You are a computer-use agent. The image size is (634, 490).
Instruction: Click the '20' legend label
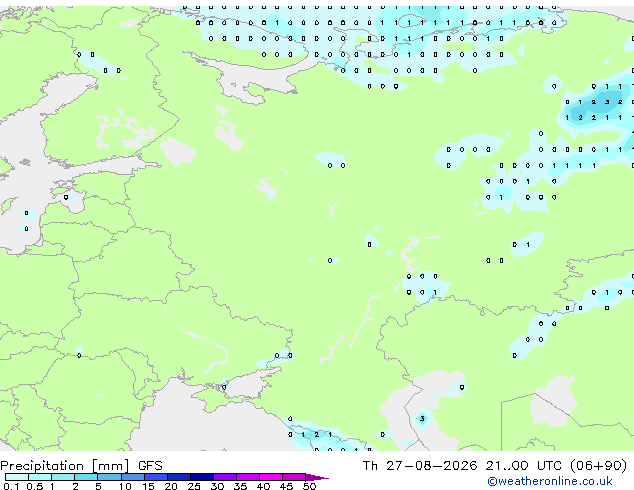pyautogui.click(x=171, y=486)
